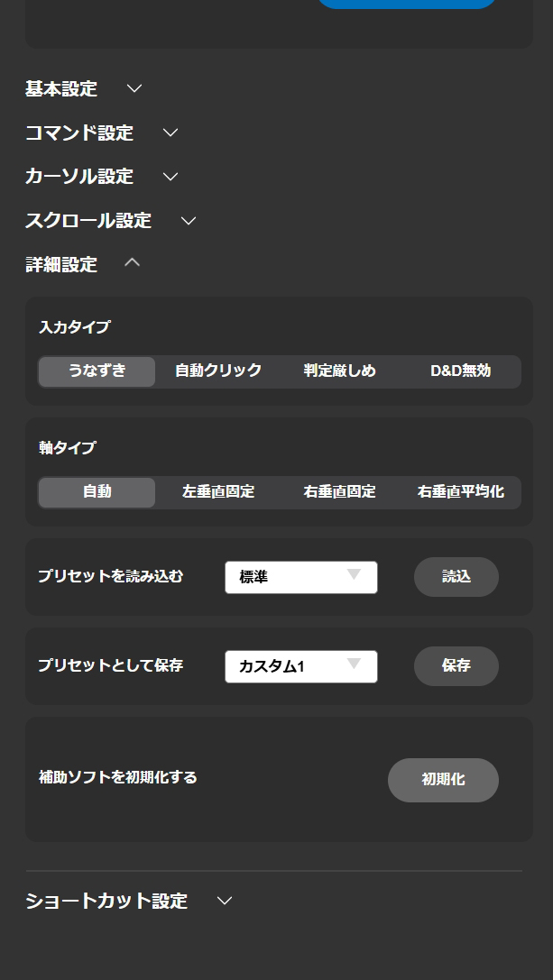This screenshot has height=980, width=553.
Task: Expand the スクロール設定 section chevron
Action: click(x=189, y=220)
